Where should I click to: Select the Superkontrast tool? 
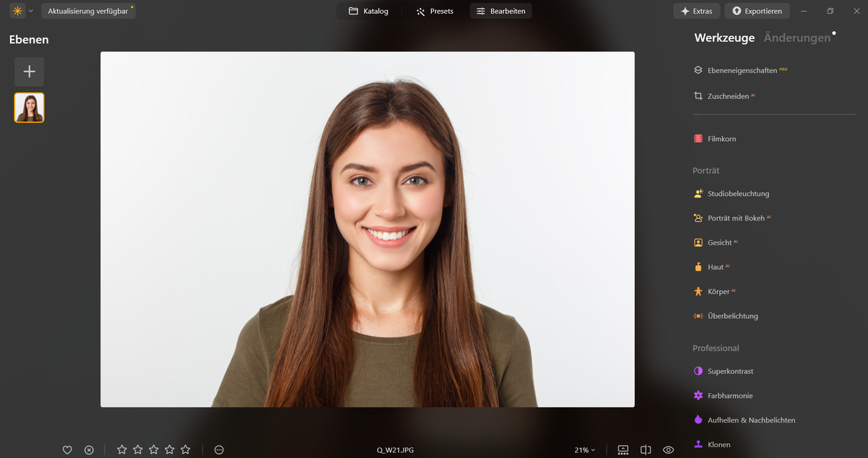(x=731, y=370)
